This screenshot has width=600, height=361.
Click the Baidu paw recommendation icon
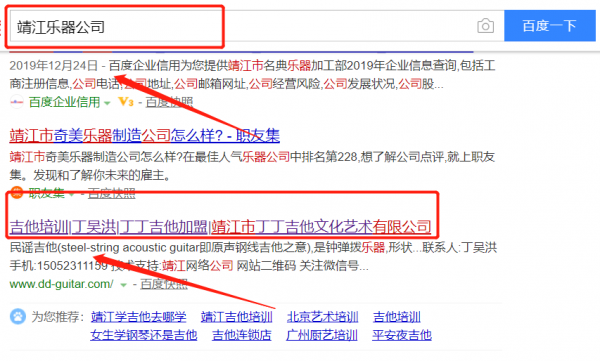pos(18,317)
